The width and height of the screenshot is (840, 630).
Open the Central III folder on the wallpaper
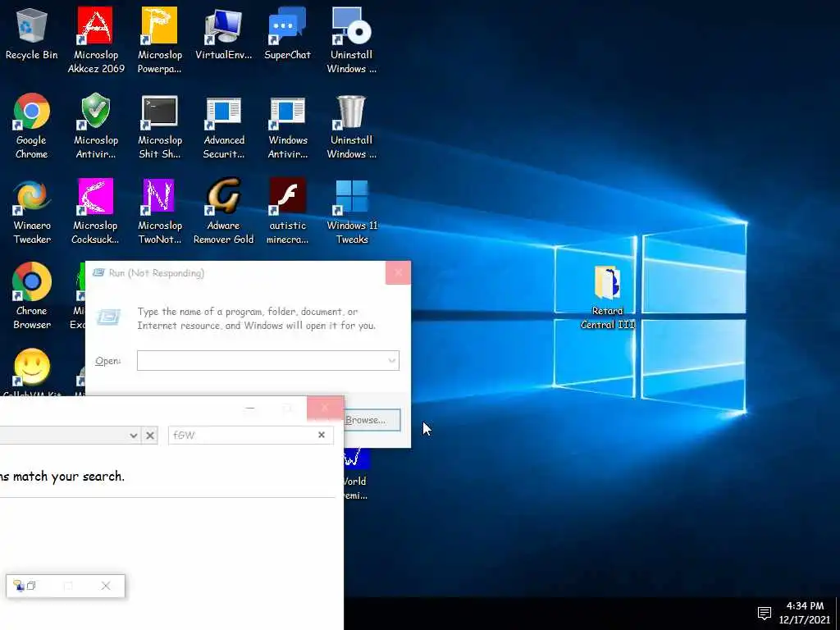tap(608, 297)
